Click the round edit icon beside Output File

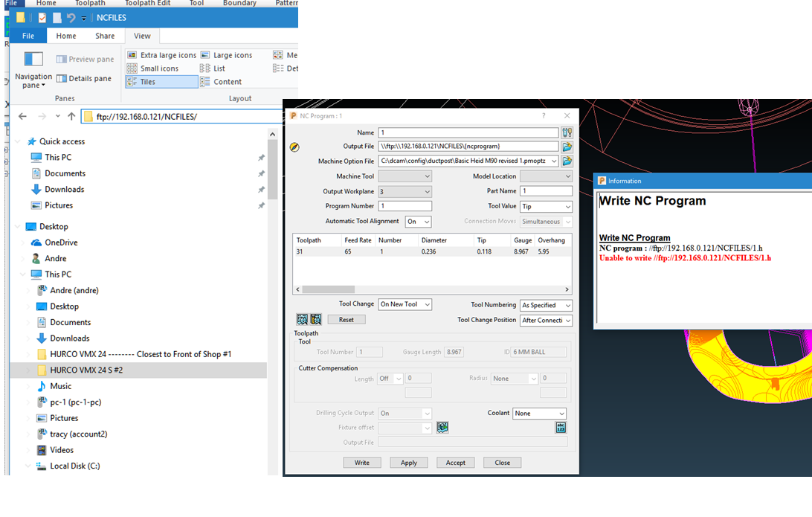click(294, 147)
